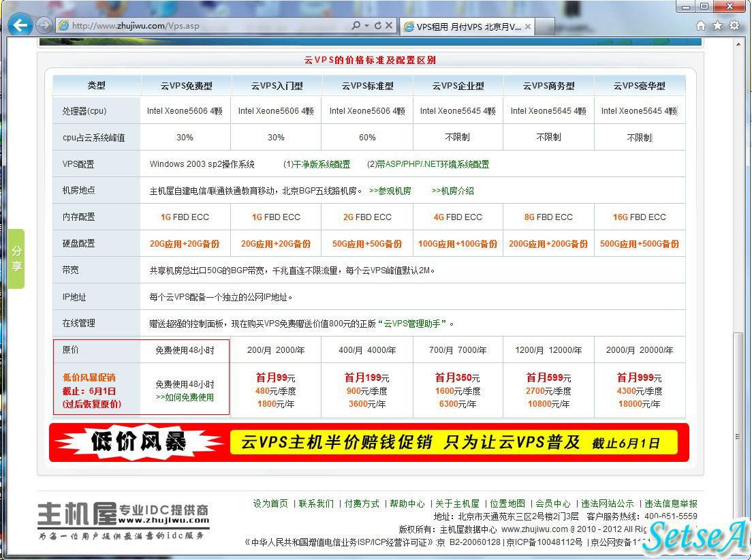This screenshot has height=560, width=752.
Task: Click the 云VPS商务型 column header
Action: click(548, 86)
